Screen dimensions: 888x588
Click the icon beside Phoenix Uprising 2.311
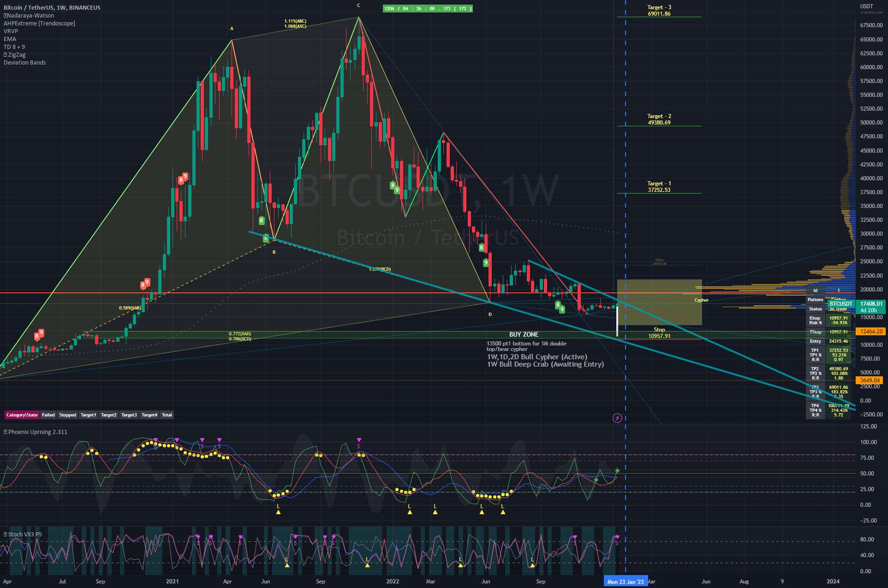pos(6,432)
